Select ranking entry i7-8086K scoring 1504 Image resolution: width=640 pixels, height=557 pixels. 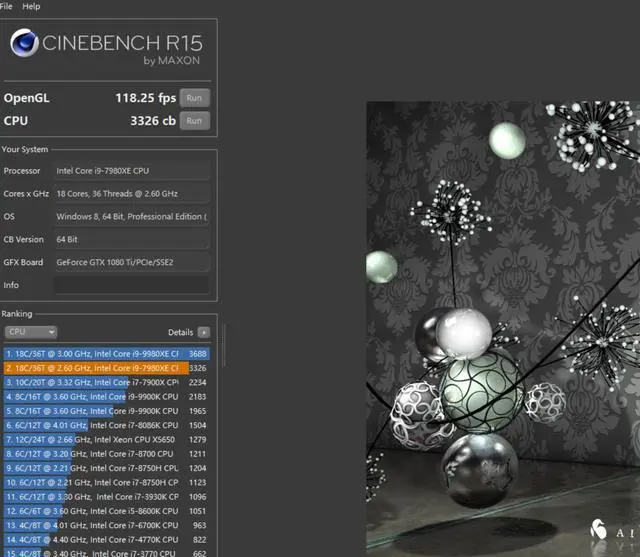(x=107, y=425)
